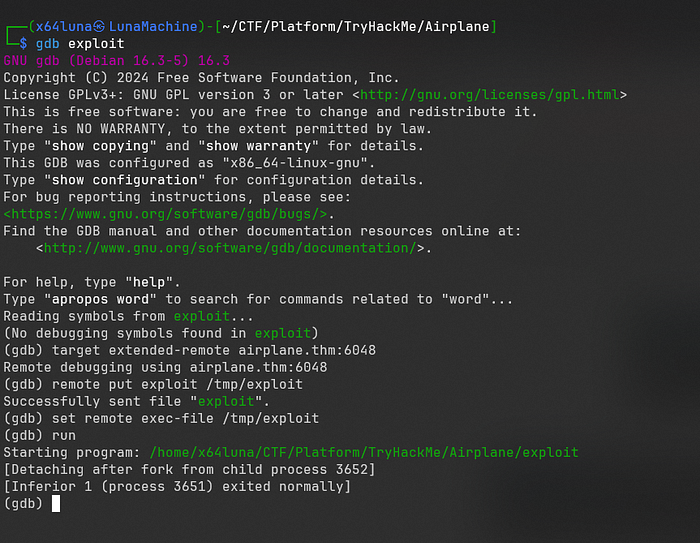Click the target extended-remote airplane.thm:6048 command
The image size is (700, 543).
click(x=214, y=350)
